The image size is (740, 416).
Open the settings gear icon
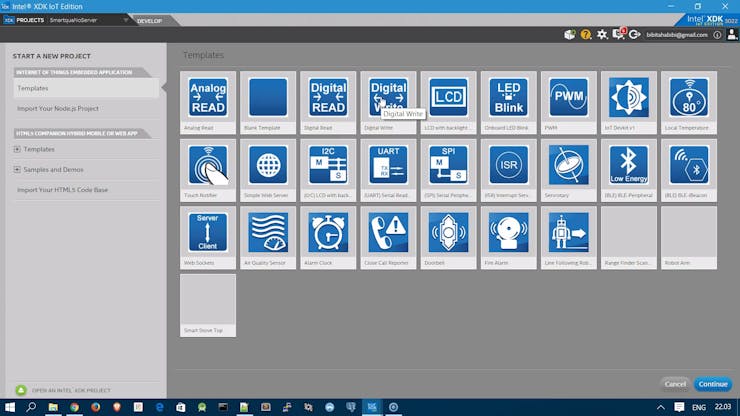click(x=602, y=34)
